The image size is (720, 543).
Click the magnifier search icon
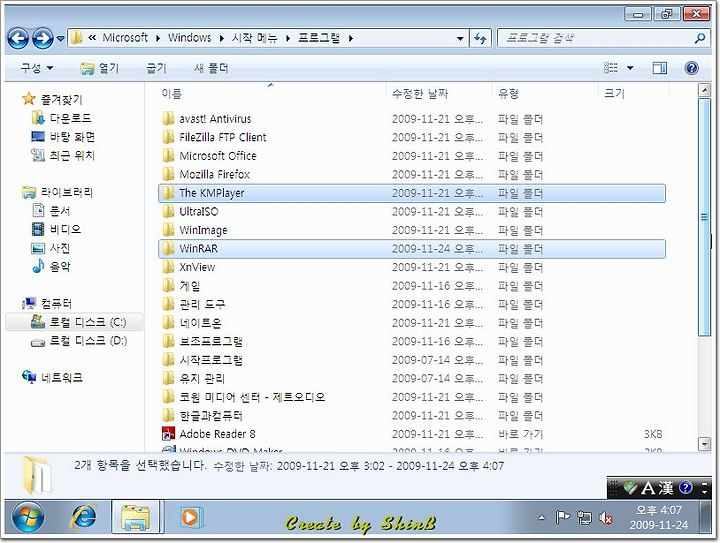(700, 38)
